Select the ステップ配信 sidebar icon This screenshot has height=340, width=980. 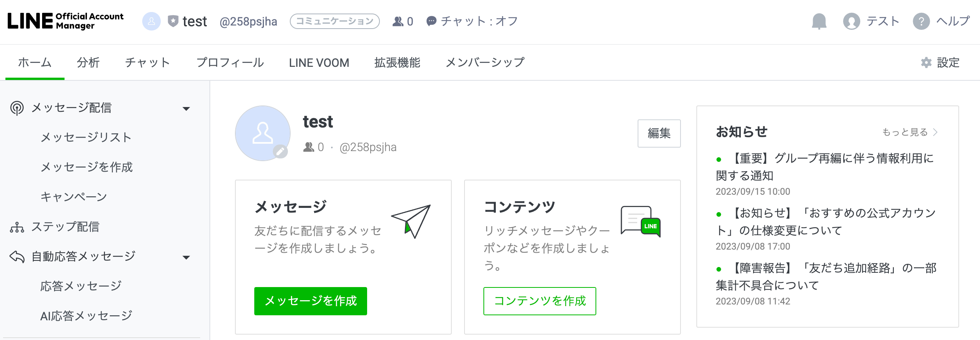16,227
